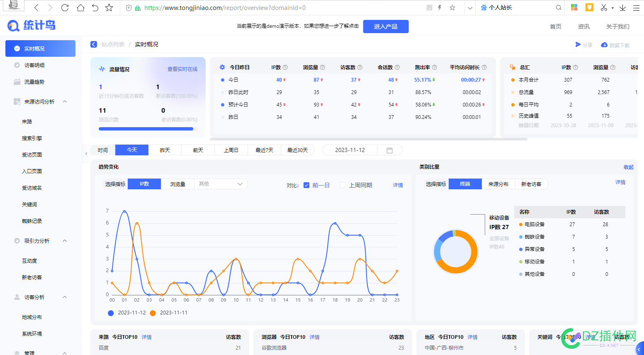Click the device donut chart

[x=456, y=251]
